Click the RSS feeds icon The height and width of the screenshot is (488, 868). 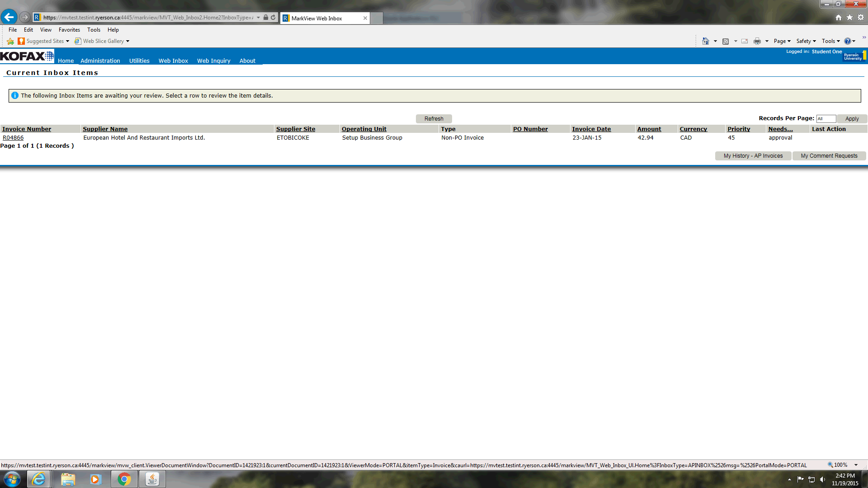pos(726,41)
